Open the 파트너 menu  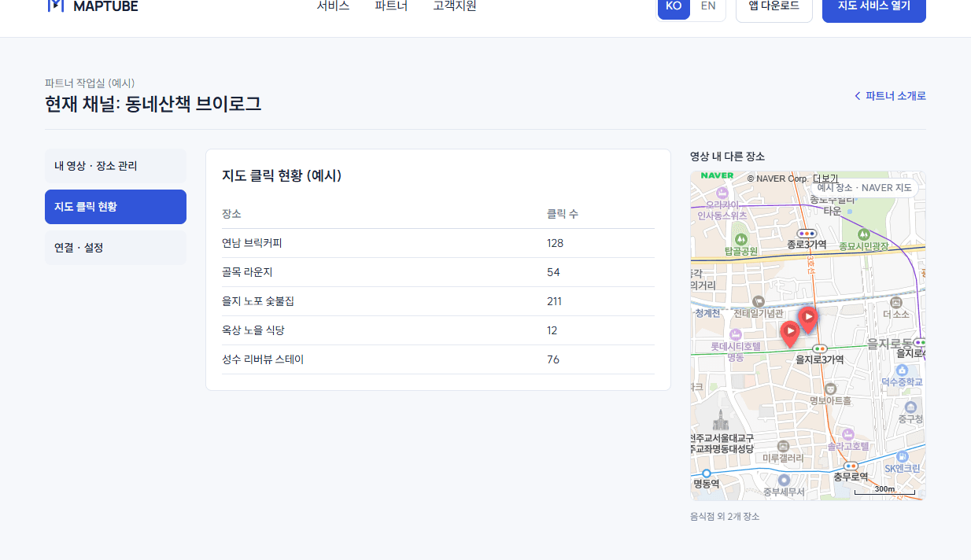391,6
